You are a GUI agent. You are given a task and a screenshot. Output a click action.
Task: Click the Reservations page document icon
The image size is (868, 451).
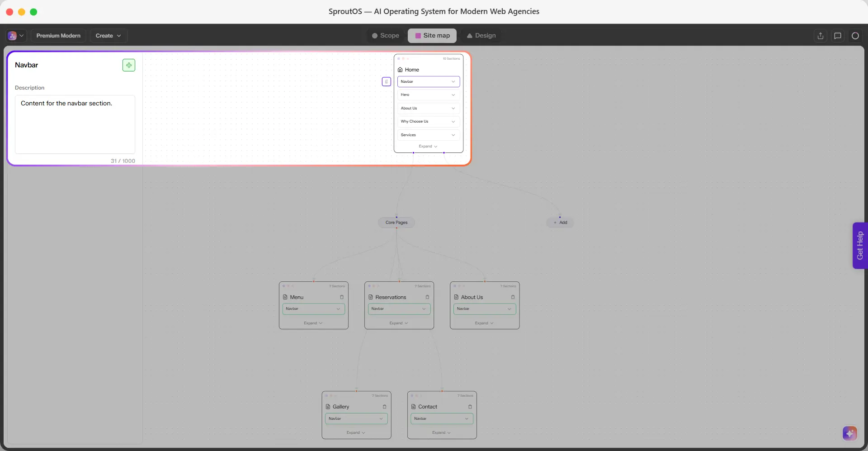click(371, 297)
